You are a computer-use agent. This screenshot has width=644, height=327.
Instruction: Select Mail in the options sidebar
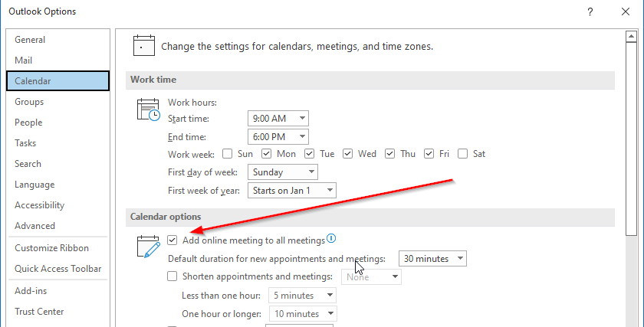point(24,60)
